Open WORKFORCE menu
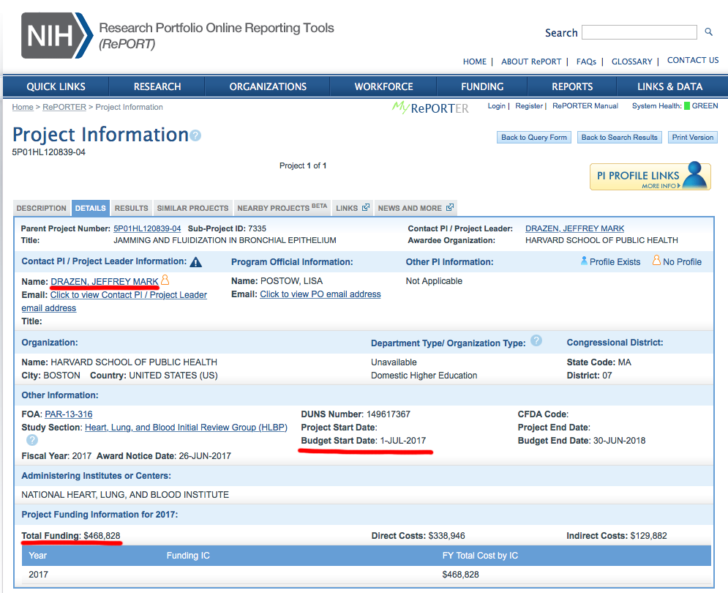 pos(384,87)
